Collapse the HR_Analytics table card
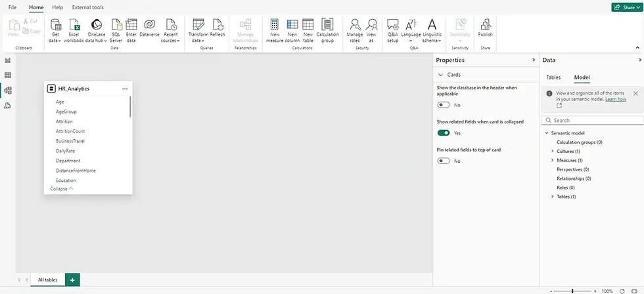 click(62, 188)
